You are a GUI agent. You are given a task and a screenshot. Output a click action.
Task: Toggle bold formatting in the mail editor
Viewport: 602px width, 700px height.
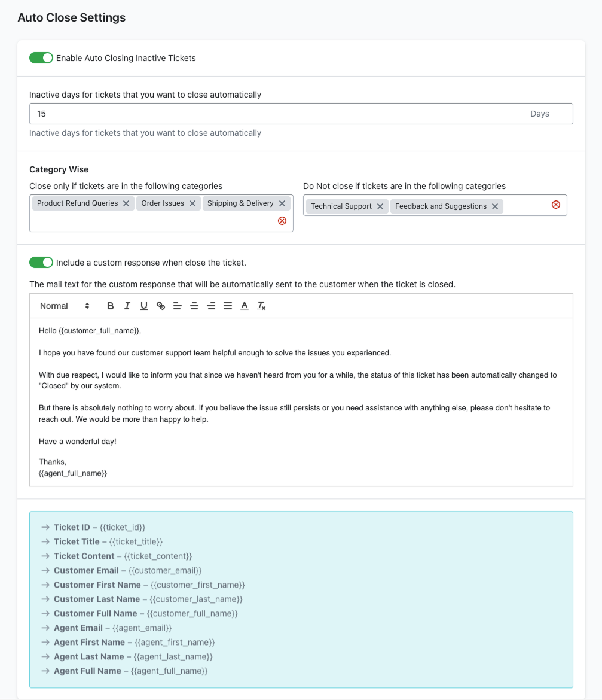(x=110, y=306)
